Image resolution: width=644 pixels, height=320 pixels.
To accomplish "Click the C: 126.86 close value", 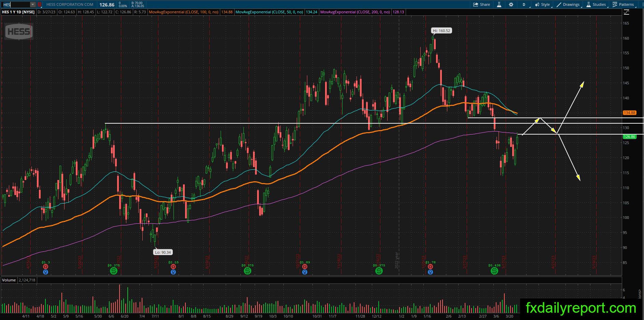I will (123, 12).
